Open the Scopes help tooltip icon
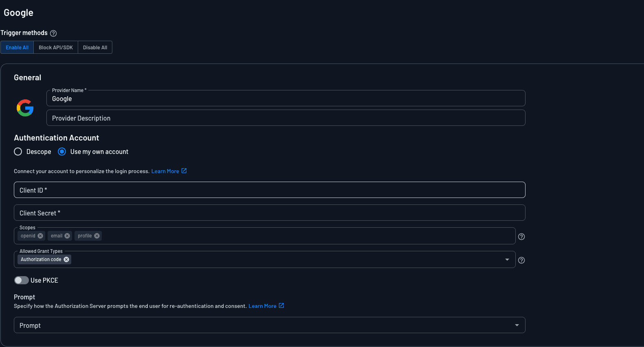 coord(521,237)
